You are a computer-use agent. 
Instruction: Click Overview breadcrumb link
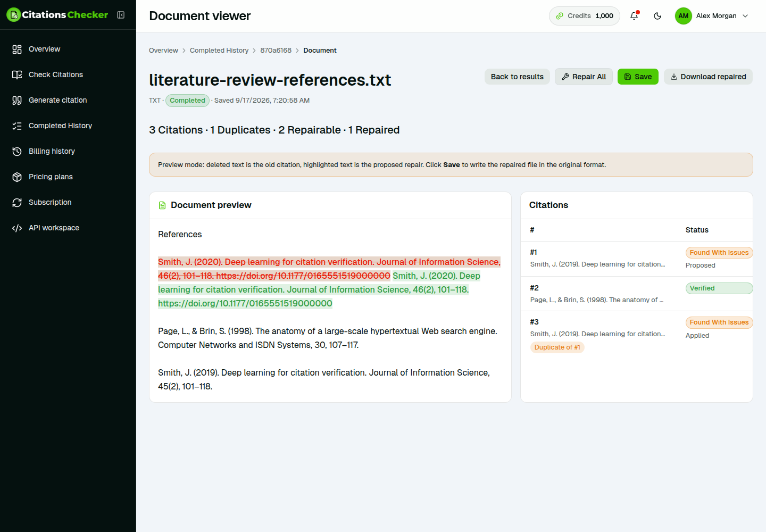coord(163,51)
